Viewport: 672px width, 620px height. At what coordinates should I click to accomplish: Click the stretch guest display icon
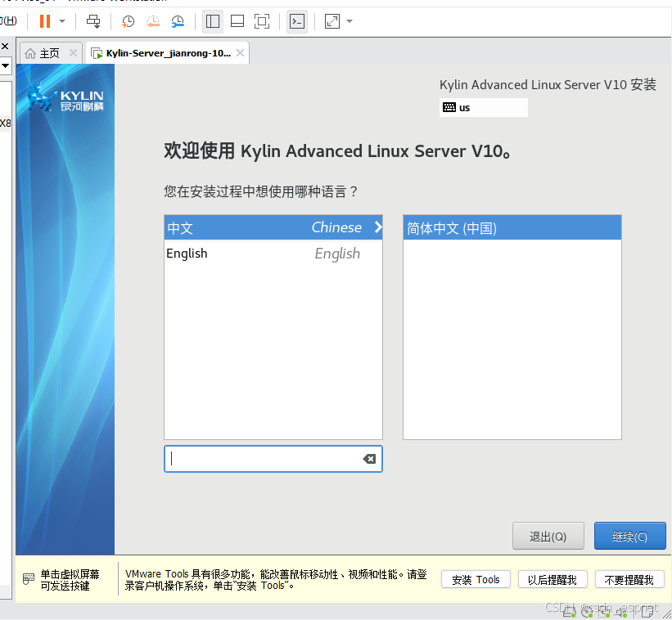click(x=332, y=21)
